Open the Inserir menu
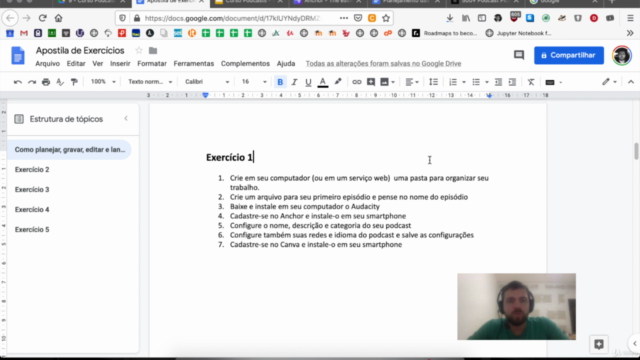 pos(120,64)
